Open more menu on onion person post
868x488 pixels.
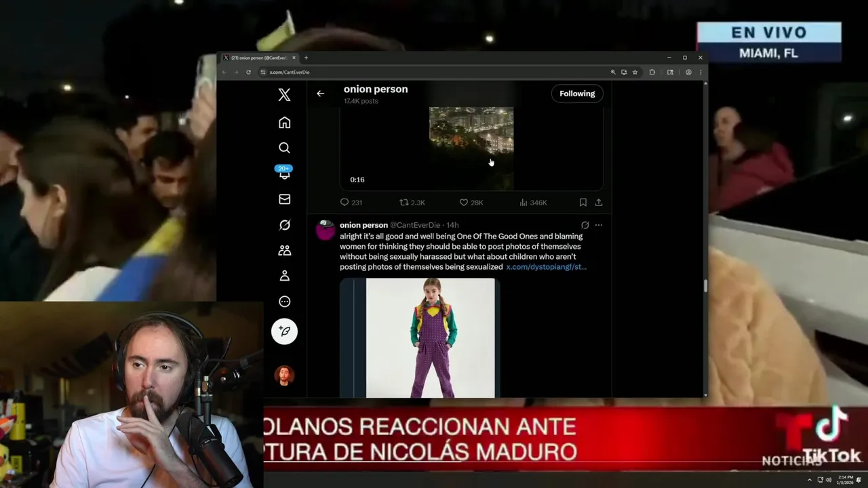(598, 225)
